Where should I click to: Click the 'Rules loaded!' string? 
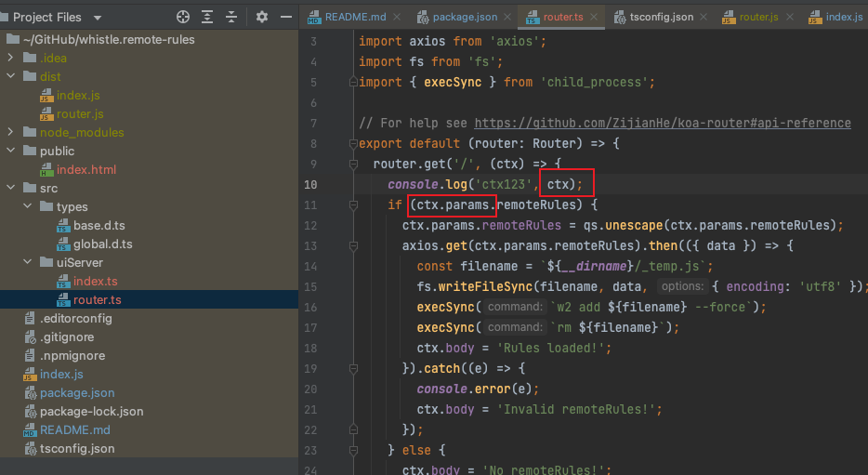point(550,349)
